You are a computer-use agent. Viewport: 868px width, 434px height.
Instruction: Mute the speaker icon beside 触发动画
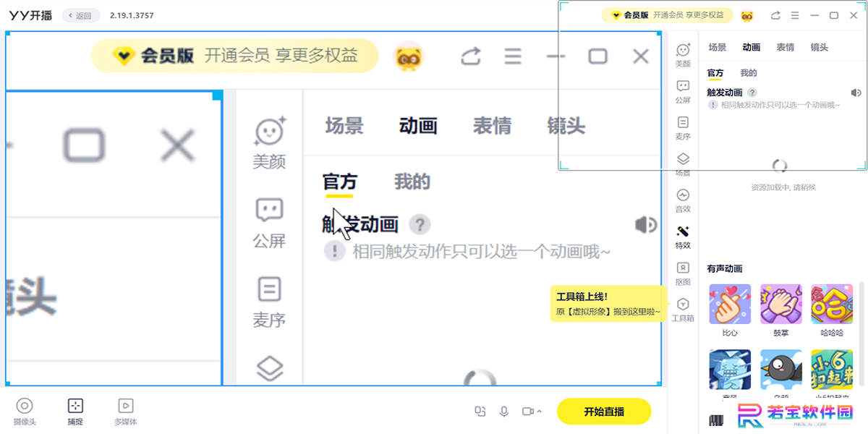[x=856, y=93]
